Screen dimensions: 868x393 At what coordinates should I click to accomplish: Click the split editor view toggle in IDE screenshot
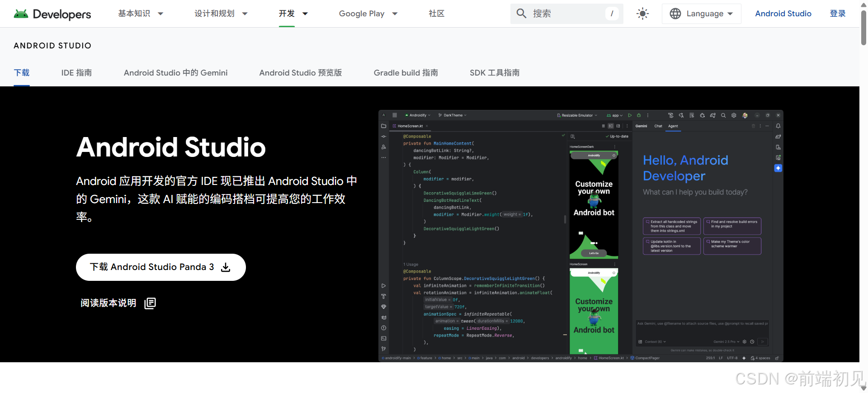point(611,126)
